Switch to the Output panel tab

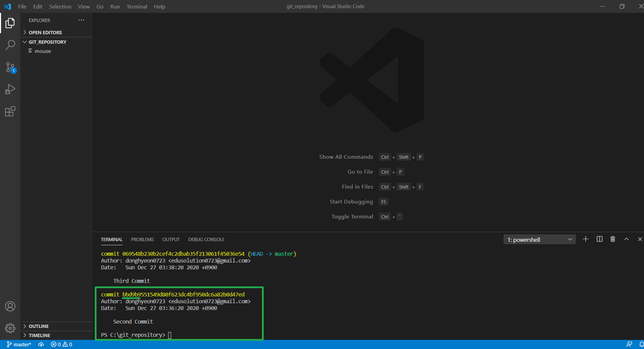click(171, 239)
